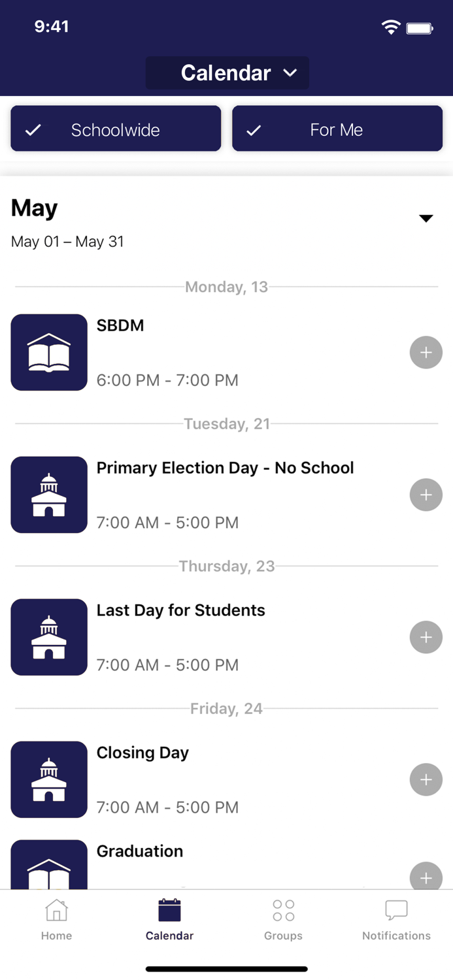
Task: Tap the home indicator bar at bottom
Action: pyautogui.click(x=226, y=969)
